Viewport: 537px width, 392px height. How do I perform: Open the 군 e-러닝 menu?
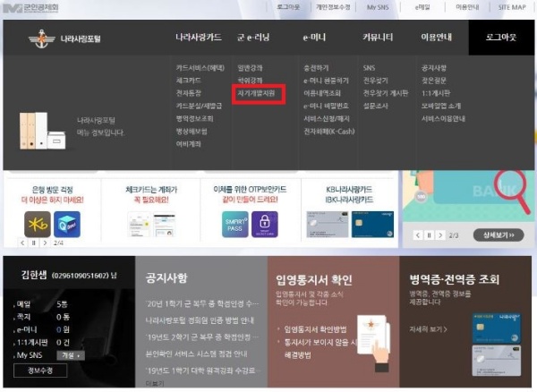coord(252,38)
